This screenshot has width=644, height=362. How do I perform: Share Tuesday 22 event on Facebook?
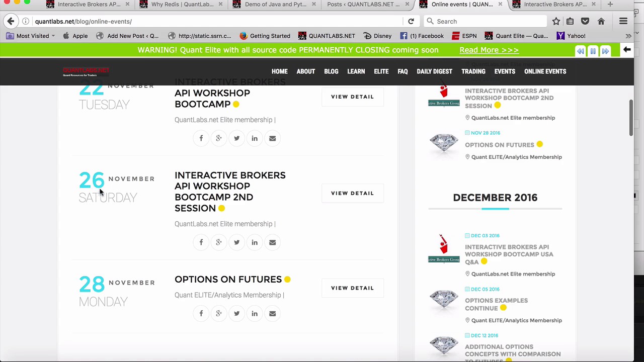click(201, 138)
